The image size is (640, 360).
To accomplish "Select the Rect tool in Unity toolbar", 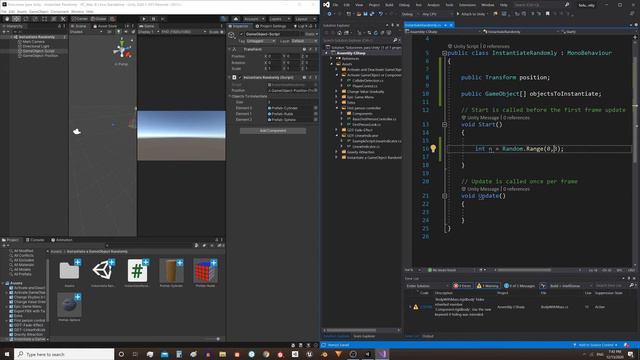I will tap(44, 19).
